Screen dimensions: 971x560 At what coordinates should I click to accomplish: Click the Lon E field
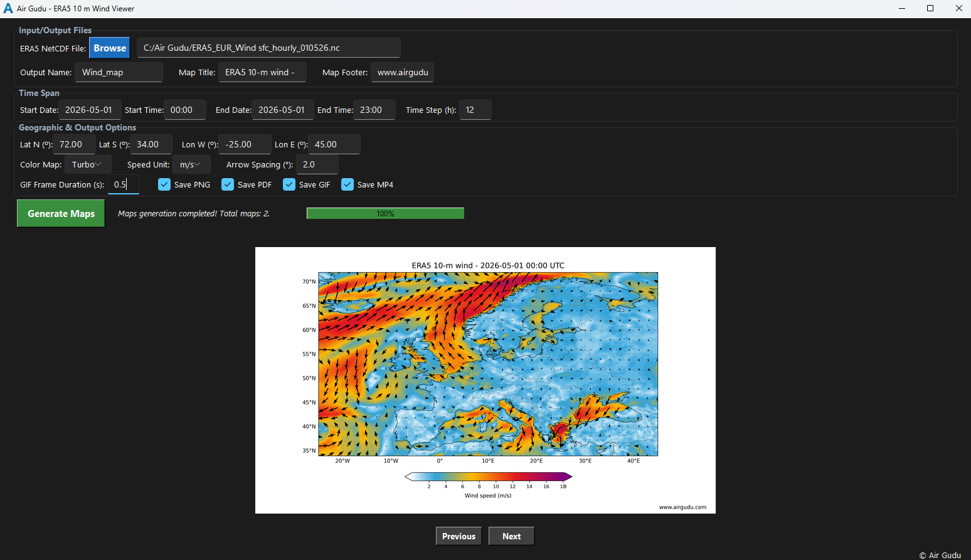334,144
